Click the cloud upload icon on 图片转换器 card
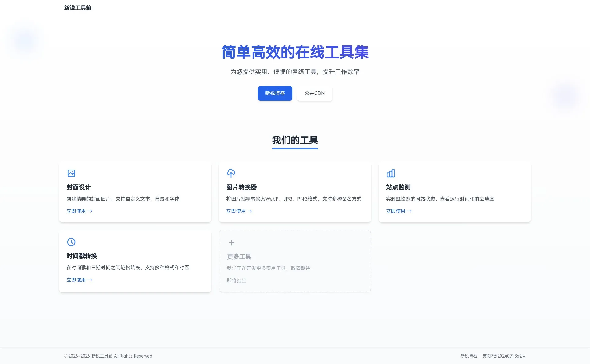 coord(231,173)
